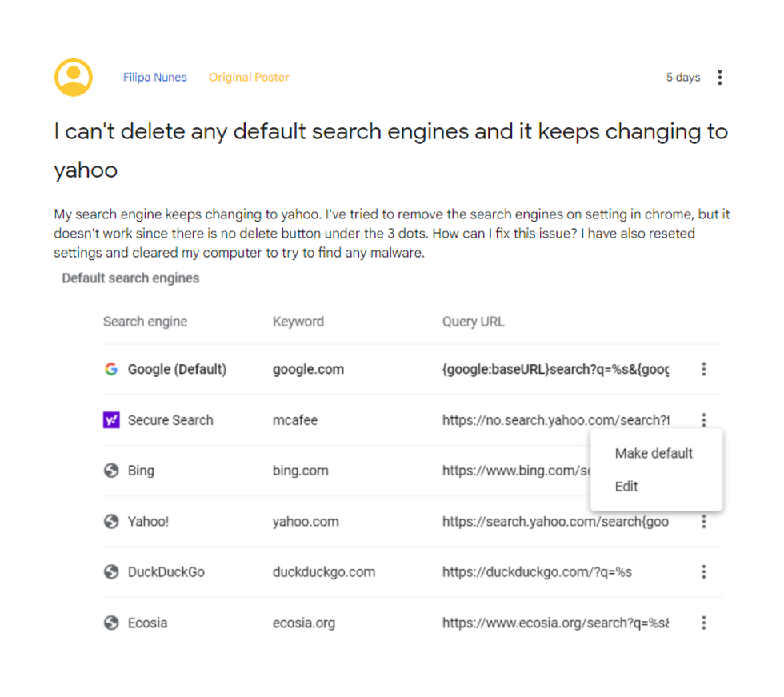Click the Original Poster label
Image resolution: width=784 pixels, height=697 pixels.
[249, 78]
